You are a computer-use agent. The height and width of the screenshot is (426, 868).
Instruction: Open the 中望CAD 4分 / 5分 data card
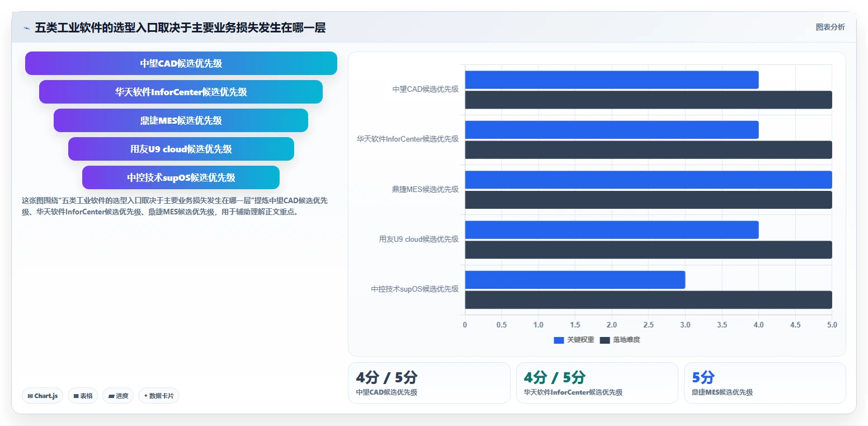coord(429,383)
